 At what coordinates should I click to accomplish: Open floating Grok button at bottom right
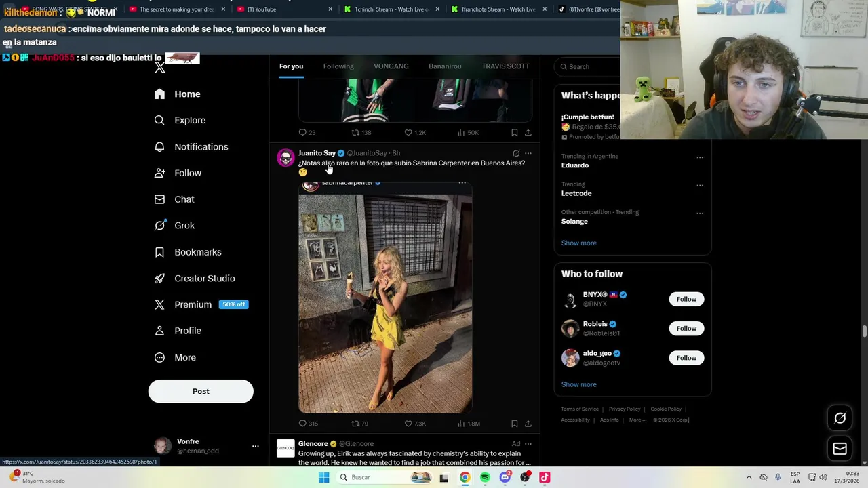(840, 418)
